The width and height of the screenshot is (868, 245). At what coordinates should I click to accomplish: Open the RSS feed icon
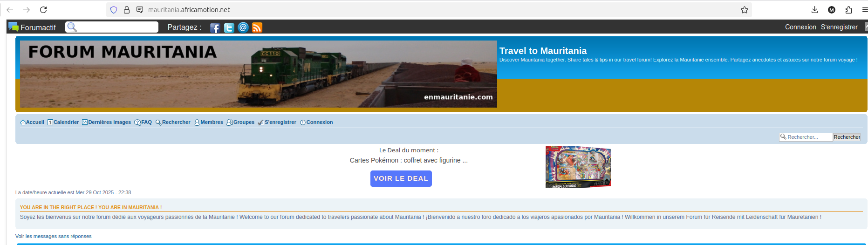[257, 27]
